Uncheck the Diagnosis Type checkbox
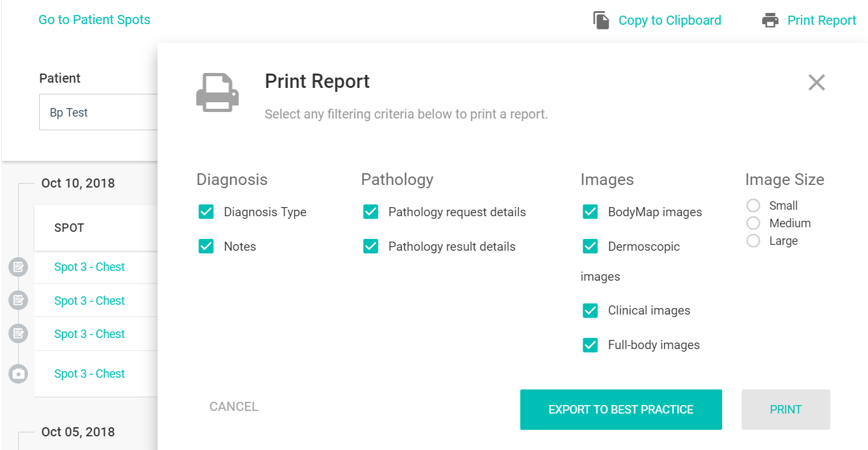Image resolution: width=868 pixels, height=450 pixels. (206, 212)
